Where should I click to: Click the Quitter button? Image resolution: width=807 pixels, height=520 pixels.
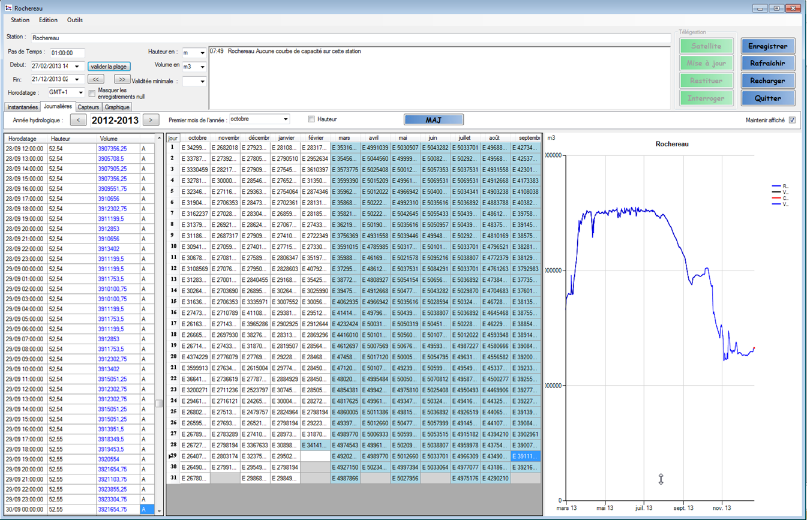tap(767, 98)
